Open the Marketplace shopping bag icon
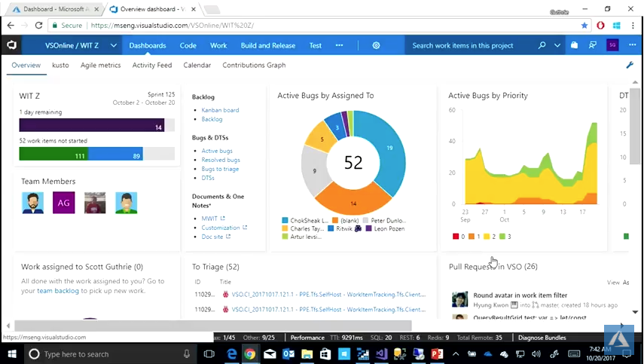 574,45
